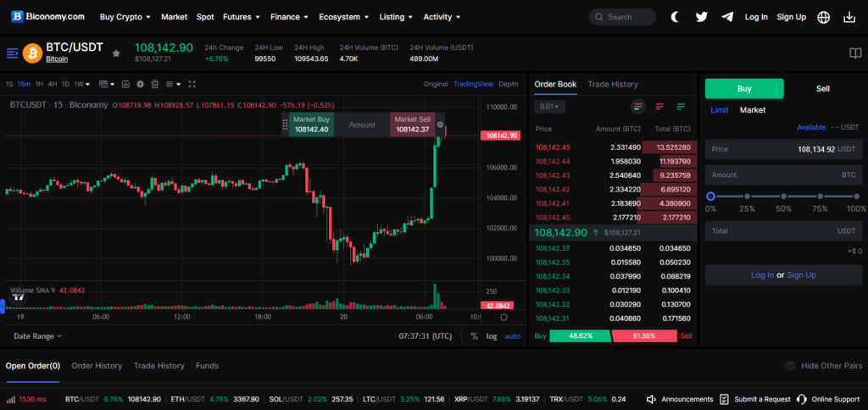The width and height of the screenshot is (868, 410).
Task: Open the chart indicators icon
Action: point(125,84)
